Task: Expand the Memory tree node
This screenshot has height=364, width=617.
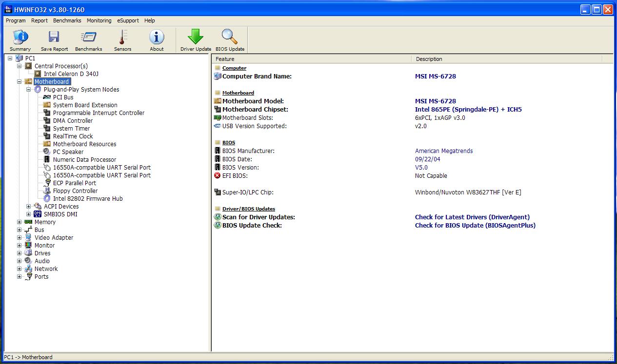Action: coord(20,222)
